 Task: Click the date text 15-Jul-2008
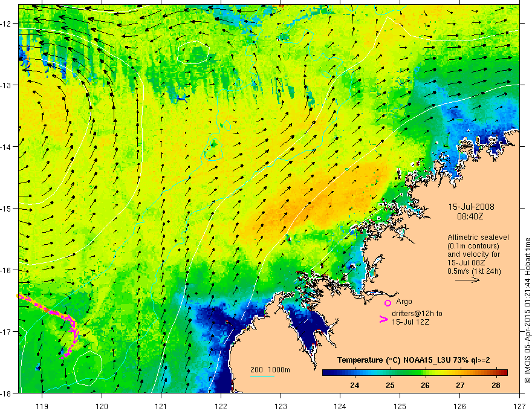tap(472, 207)
